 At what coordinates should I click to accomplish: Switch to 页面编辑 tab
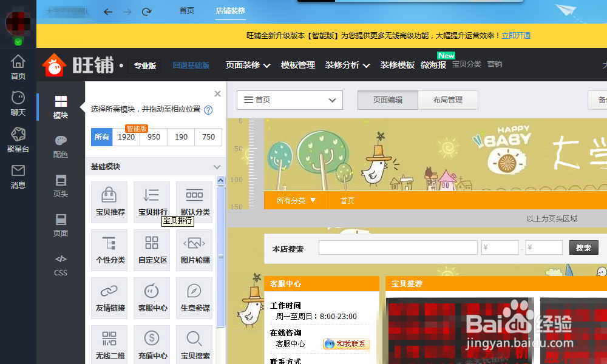click(x=388, y=100)
